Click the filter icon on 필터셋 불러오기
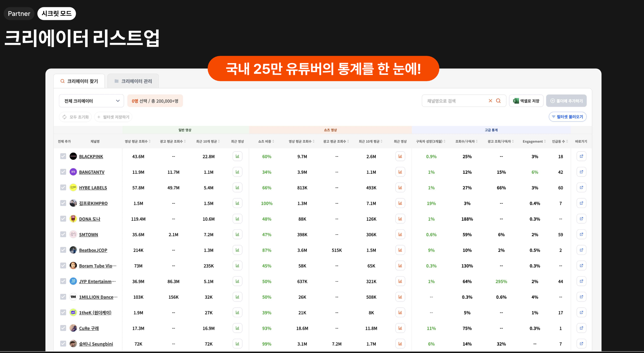 (x=553, y=117)
